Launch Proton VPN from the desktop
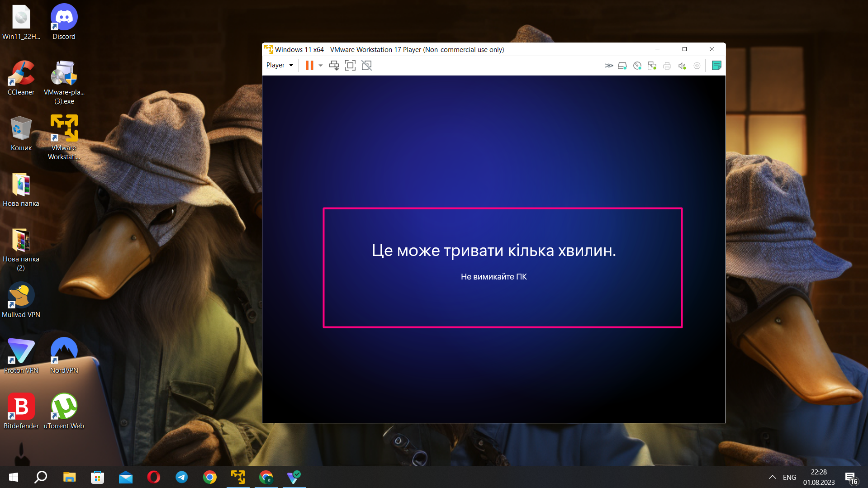Image resolution: width=868 pixels, height=488 pixels. coord(21,356)
